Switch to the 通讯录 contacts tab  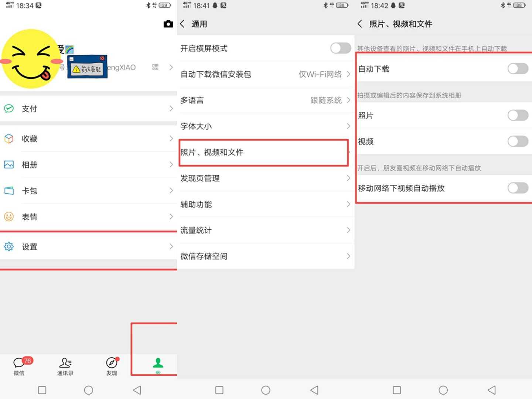click(x=65, y=366)
